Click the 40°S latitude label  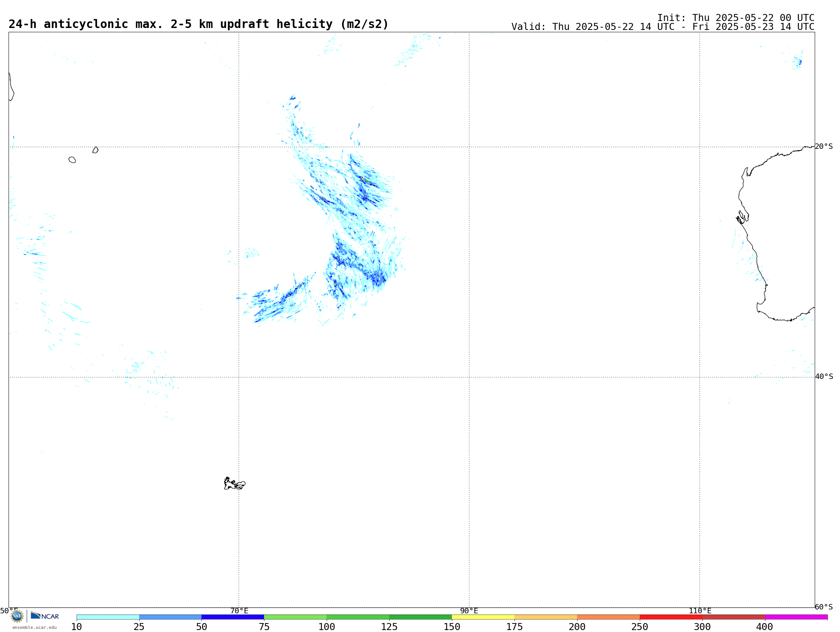coord(824,377)
